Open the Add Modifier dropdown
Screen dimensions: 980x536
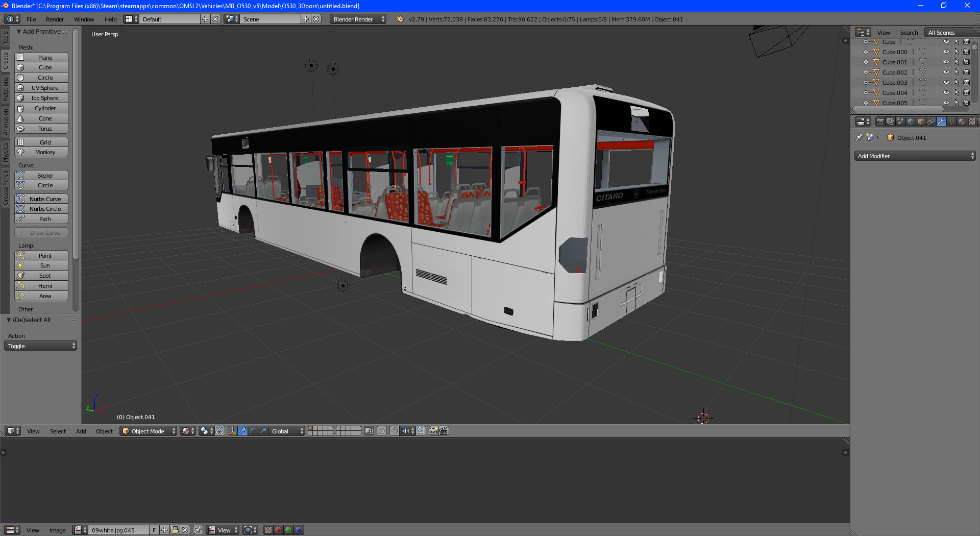click(x=915, y=156)
